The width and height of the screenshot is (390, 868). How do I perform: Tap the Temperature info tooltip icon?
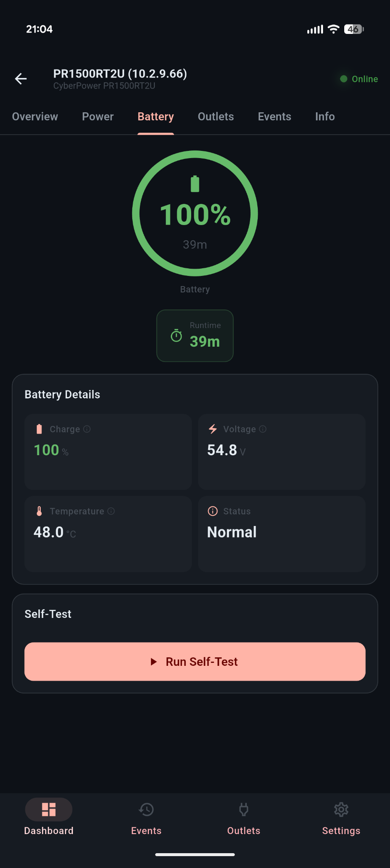111,511
